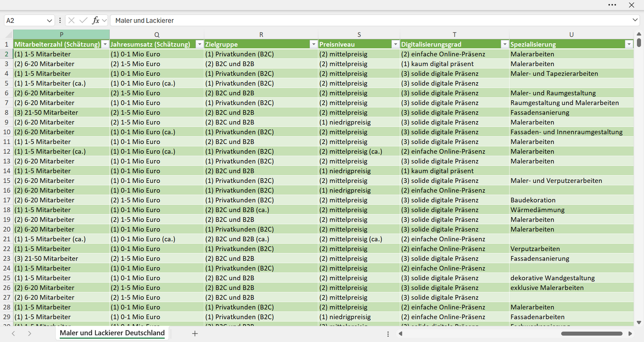644x342 pixels.
Task: Open Mitarbeiterzahl (Schätzung) filter dropdown
Action: [105, 44]
